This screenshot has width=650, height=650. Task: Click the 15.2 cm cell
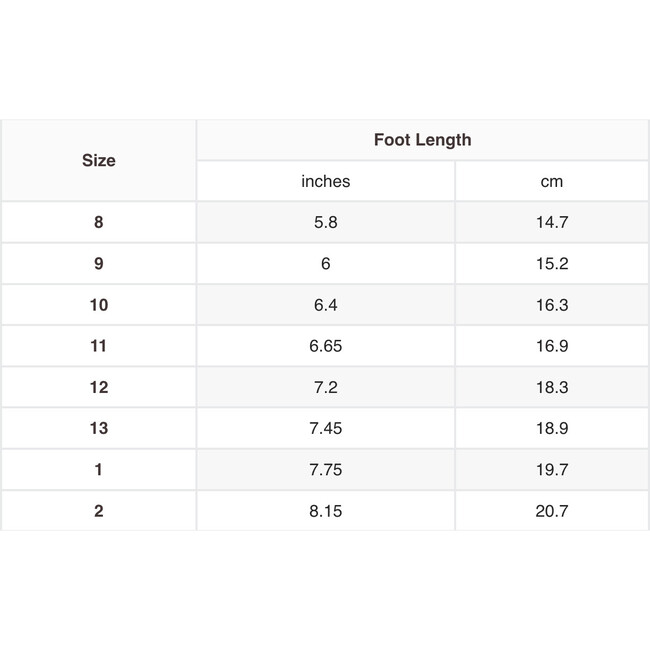551,264
